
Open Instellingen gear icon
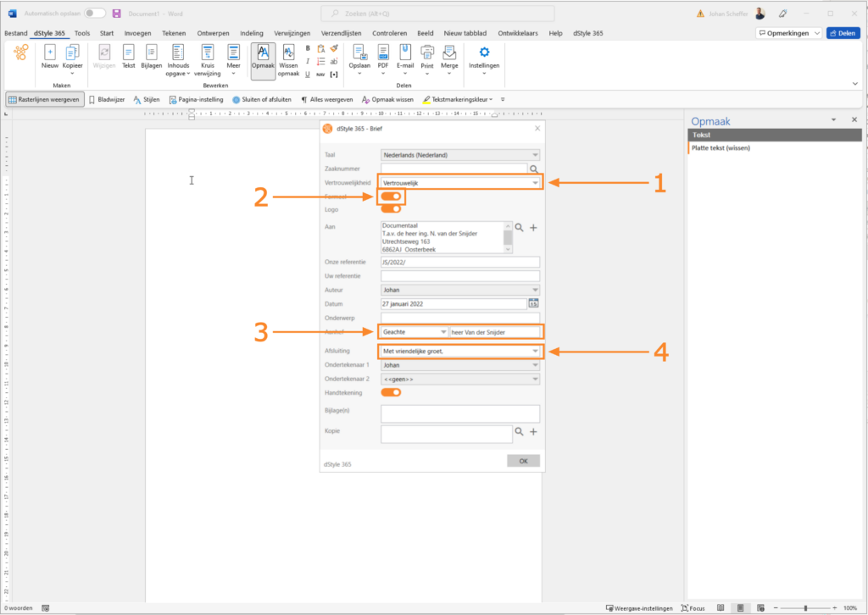tap(484, 52)
